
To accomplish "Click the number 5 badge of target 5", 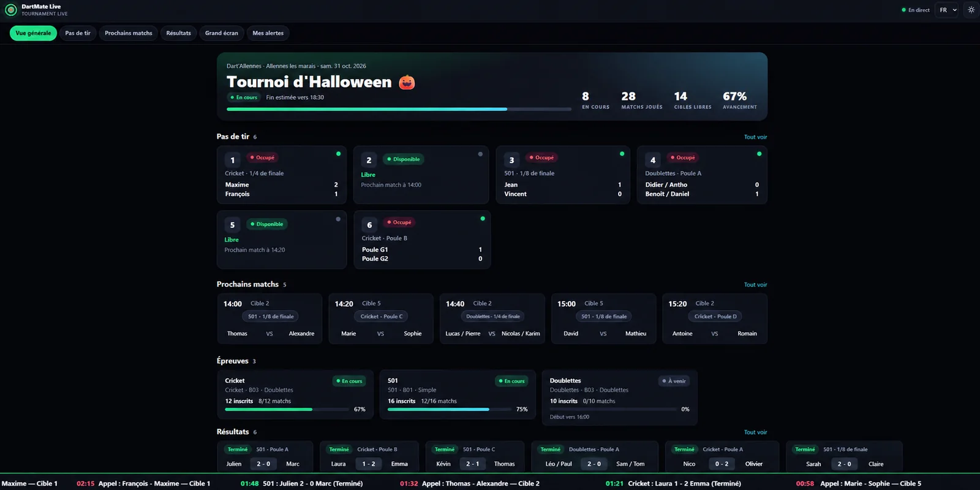I will [232, 225].
